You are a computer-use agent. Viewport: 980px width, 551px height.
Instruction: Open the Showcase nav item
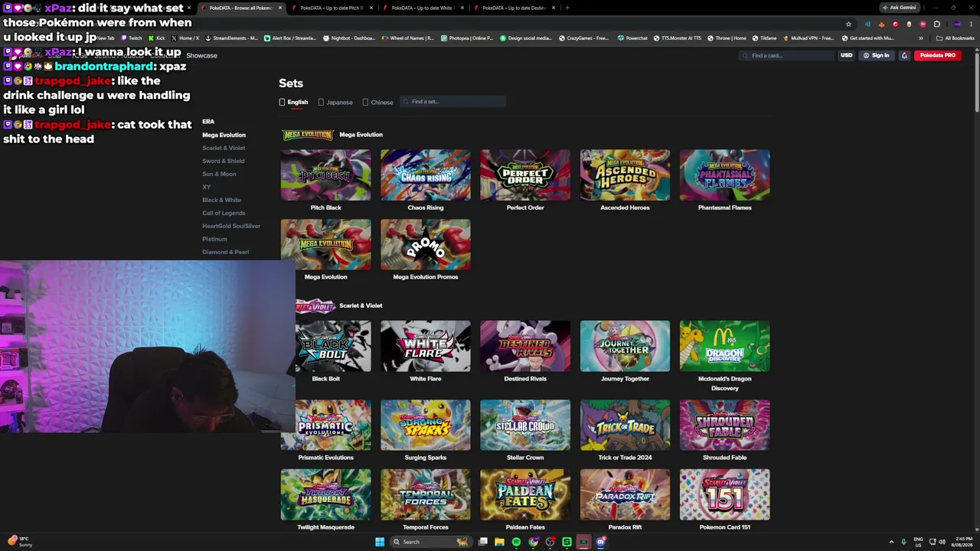(x=202, y=55)
